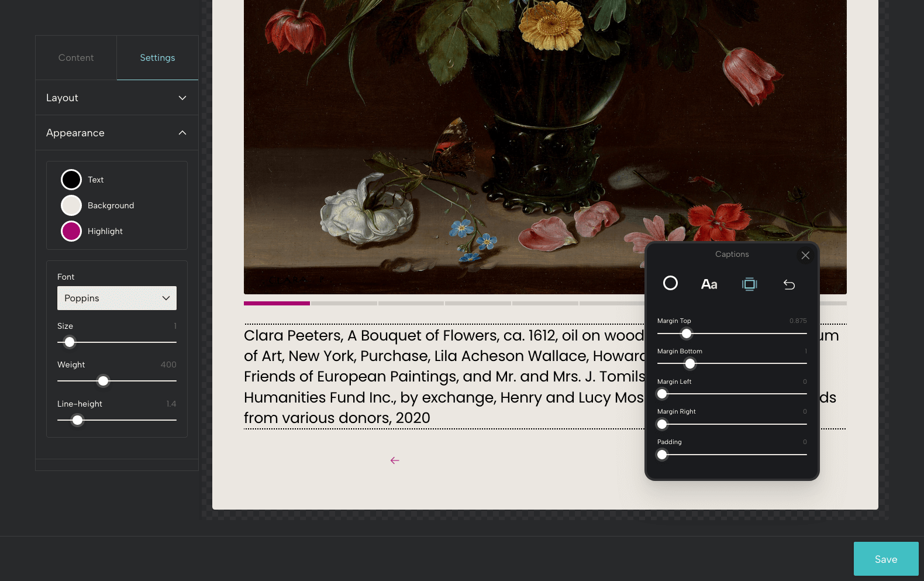
Task: Click the Line-height slider handle
Action: tap(77, 420)
